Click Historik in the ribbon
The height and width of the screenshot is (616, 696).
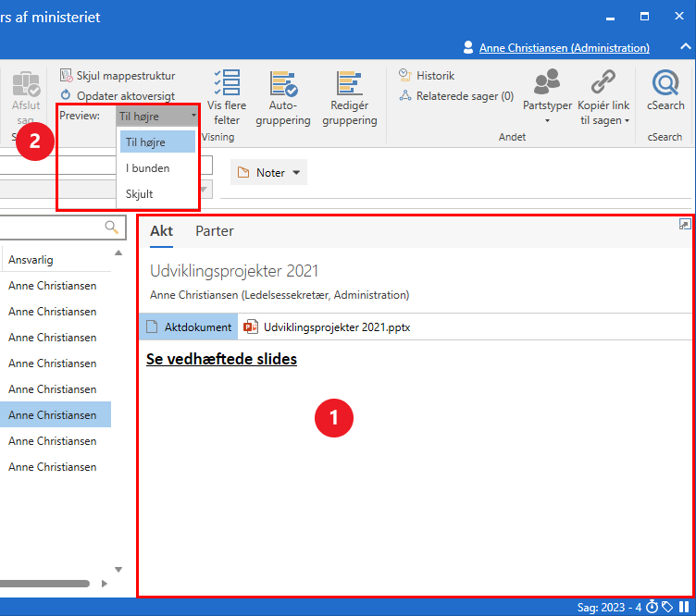coord(434,76)
